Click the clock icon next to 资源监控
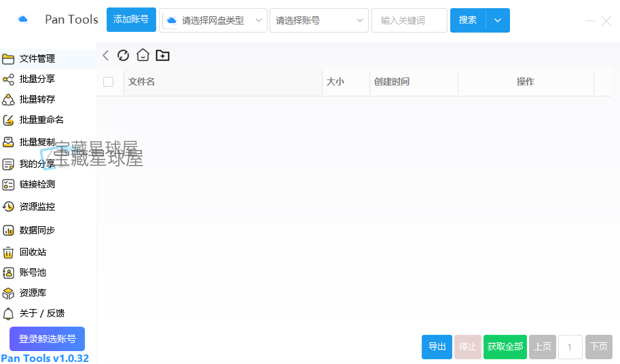The height and width of the screenshot is (364, 620). (x=8, y=206)
